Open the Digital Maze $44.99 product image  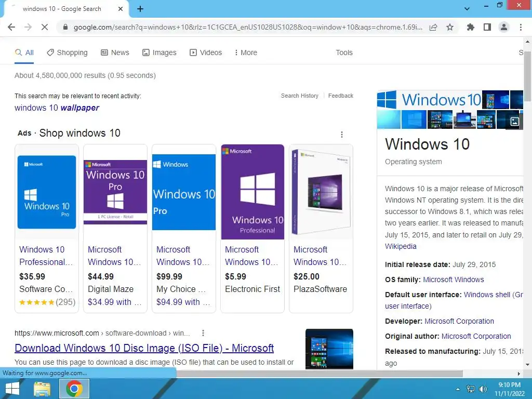click(x=115, y=192)
